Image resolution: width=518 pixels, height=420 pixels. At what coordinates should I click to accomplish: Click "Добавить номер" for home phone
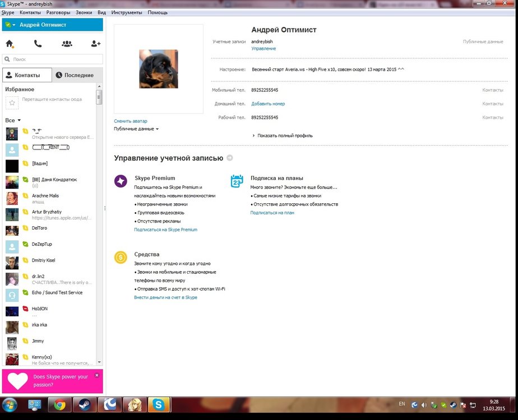tap(268, 104)
